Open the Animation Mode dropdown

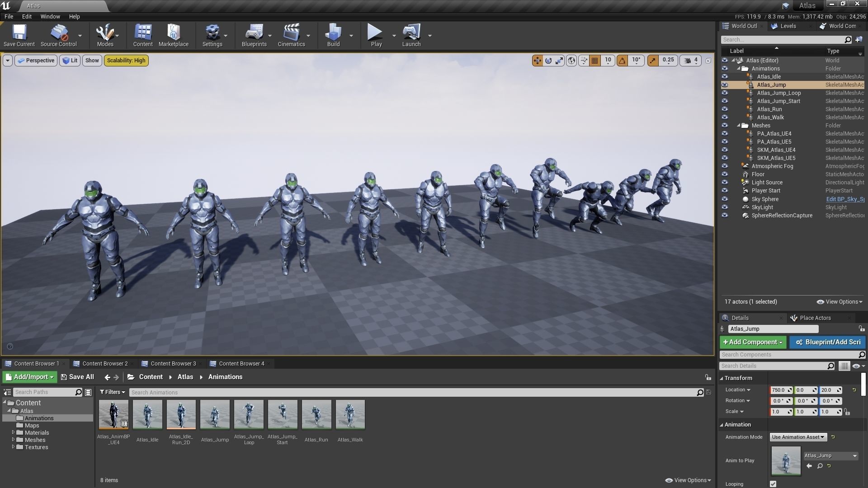pyautogui.click(x=798, y=437)
